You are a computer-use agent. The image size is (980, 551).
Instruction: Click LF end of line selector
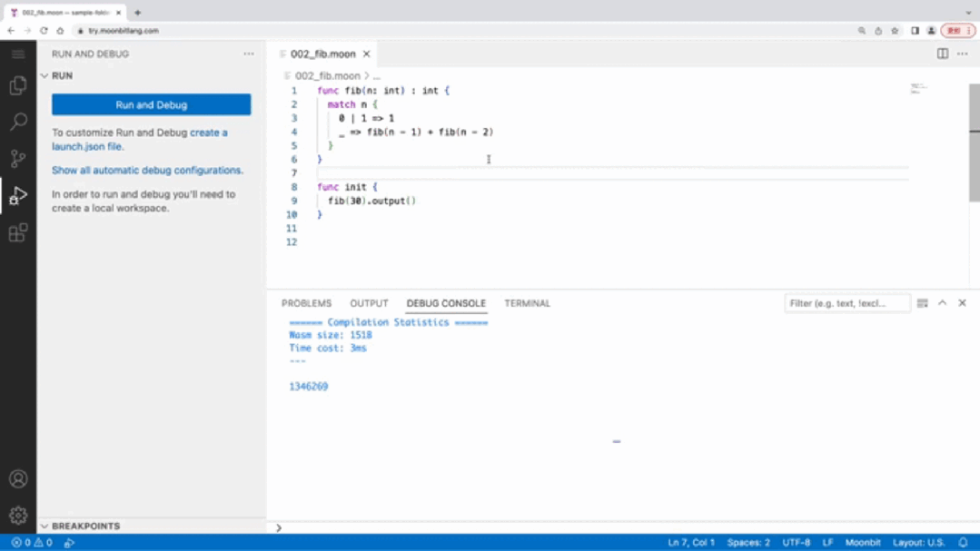tap(827, 542)
